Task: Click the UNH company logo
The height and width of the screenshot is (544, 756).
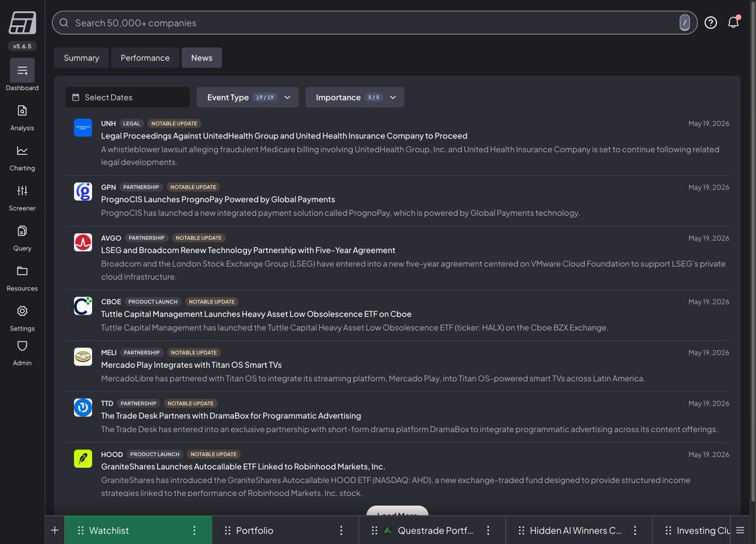Action: point(83,128)
